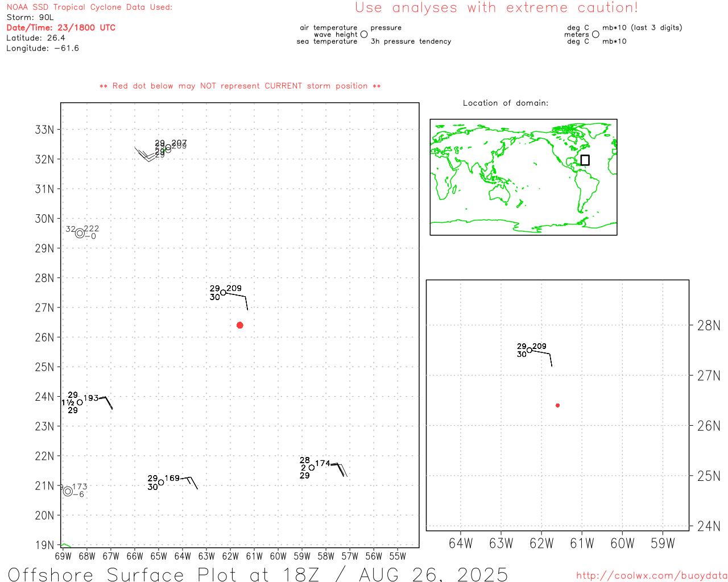Click the '55W' longitude label on main map

tap(398, 556)
